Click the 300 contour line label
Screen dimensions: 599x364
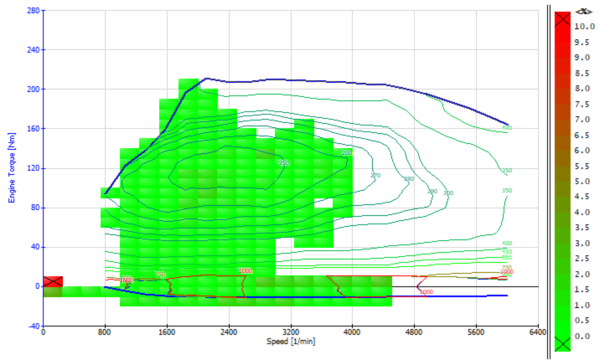pyautogui.click(x=448, y=193)
